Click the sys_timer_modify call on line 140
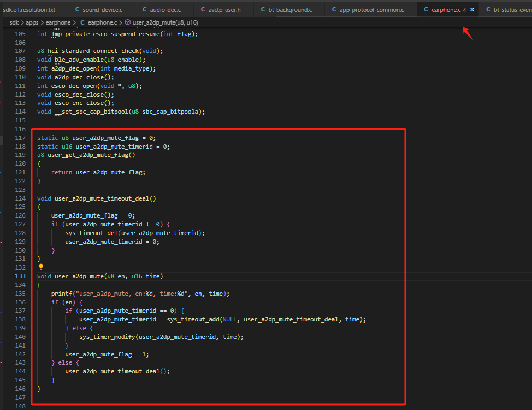The width and height of the screenshot is (532, 410). [107, 337]
